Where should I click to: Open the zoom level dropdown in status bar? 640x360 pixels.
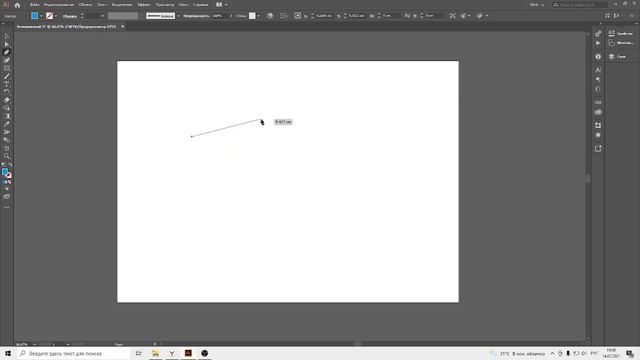click(34, 344)
